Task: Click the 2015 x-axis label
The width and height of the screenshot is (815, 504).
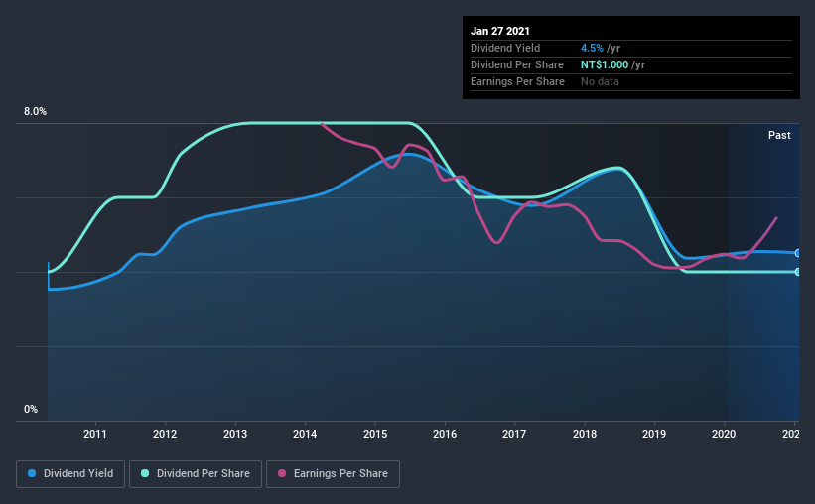Action: pos(375,434)
